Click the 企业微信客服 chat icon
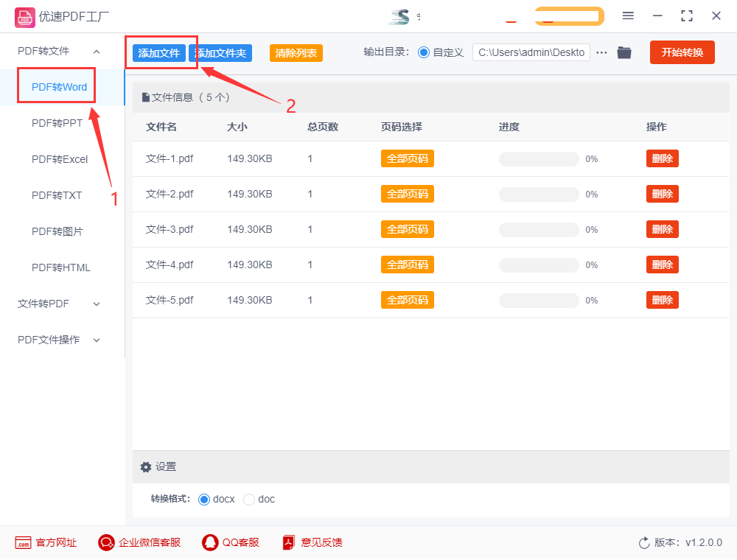The width and height of the screenshot is (737, 560). [106, 542]
